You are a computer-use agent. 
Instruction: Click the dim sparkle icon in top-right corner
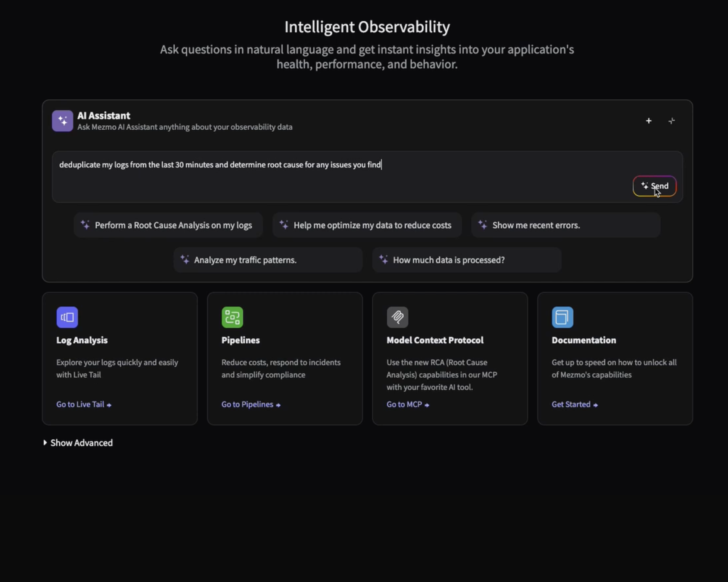click(x=671, y=121)
